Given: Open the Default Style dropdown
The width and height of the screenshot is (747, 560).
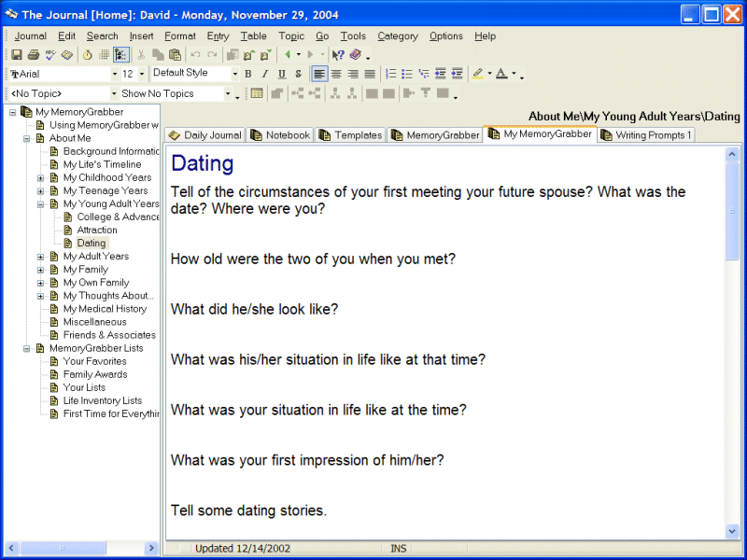Looking at the screenshot, I should pyautogui.click(x=233, y=74).
